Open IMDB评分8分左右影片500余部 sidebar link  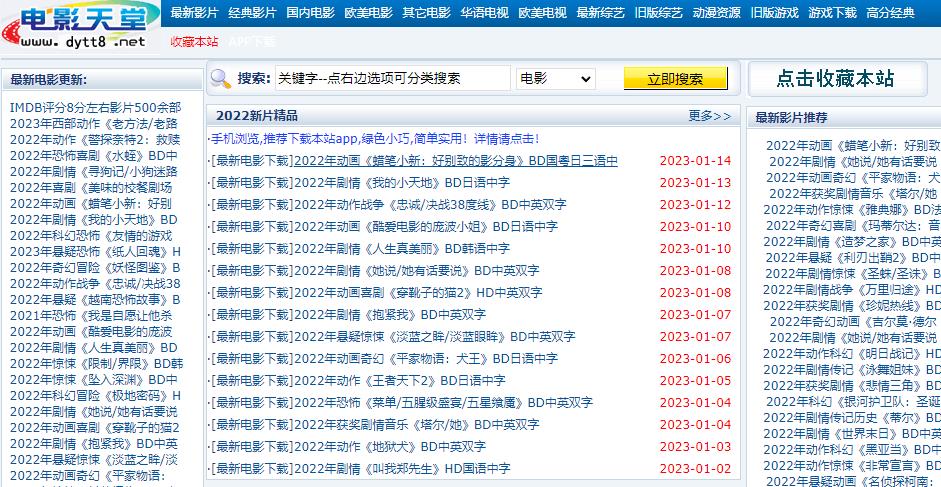pos(95,107)
